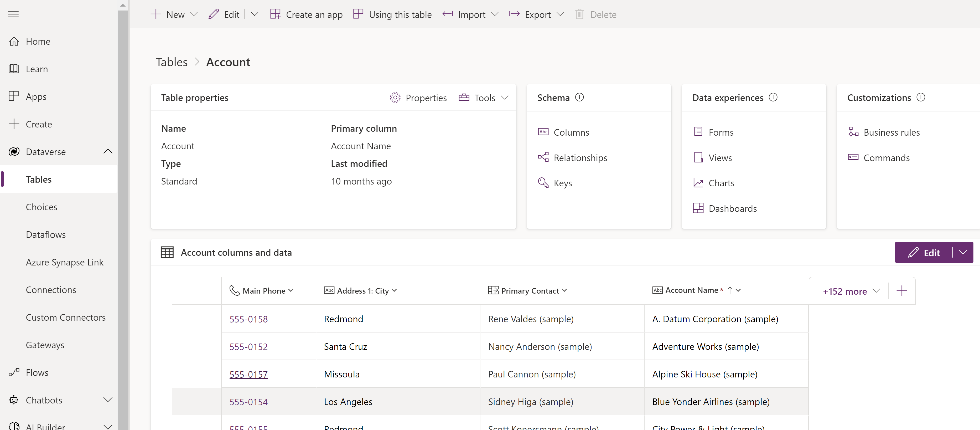Click the Views icon in Data experiences
Screen dimensions: 980x430
coord(698,157)
